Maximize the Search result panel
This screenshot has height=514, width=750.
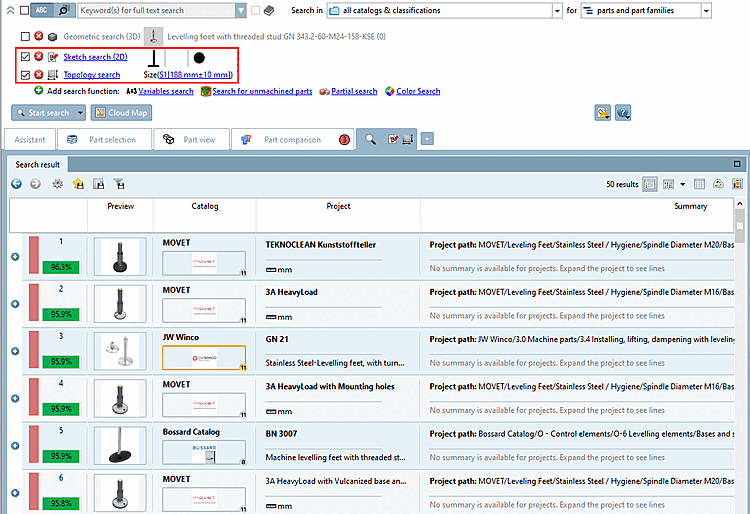click(x=737, y=164)
